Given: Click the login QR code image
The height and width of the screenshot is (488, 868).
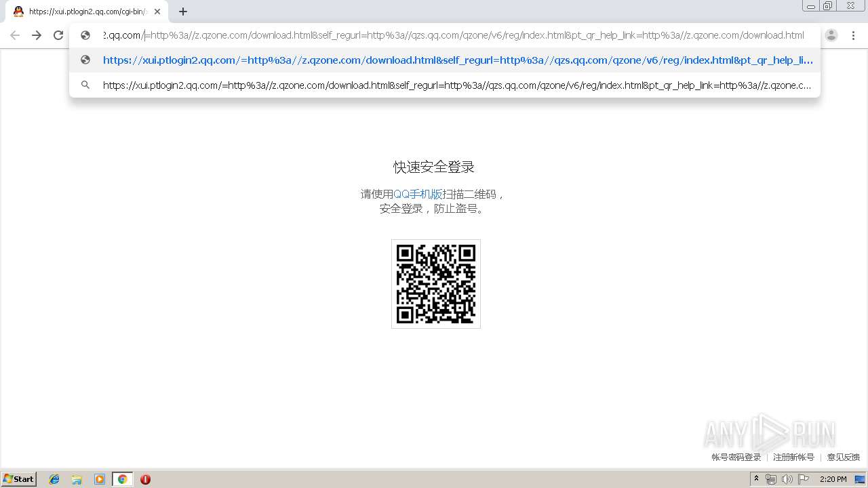Looking at the screenshot, I should [436, 284].
